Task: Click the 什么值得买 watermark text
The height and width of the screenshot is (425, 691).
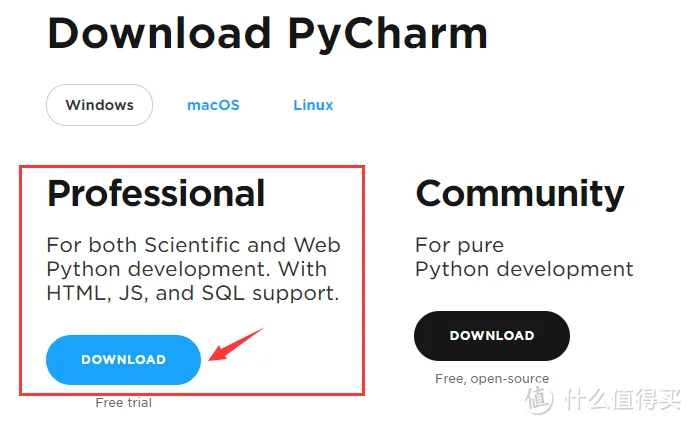Action: pyautogui.click(x=623, y=399)
